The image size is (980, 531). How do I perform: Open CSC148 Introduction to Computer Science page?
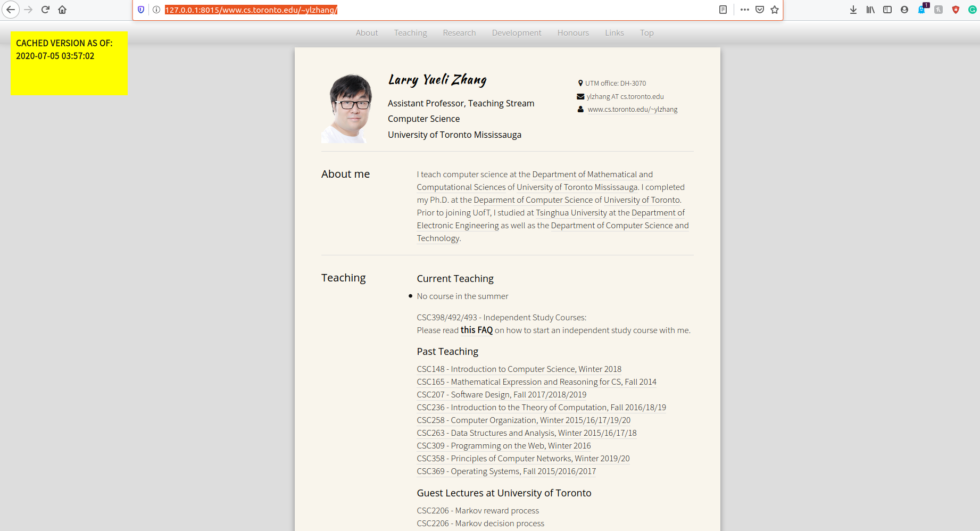[519, 369]
